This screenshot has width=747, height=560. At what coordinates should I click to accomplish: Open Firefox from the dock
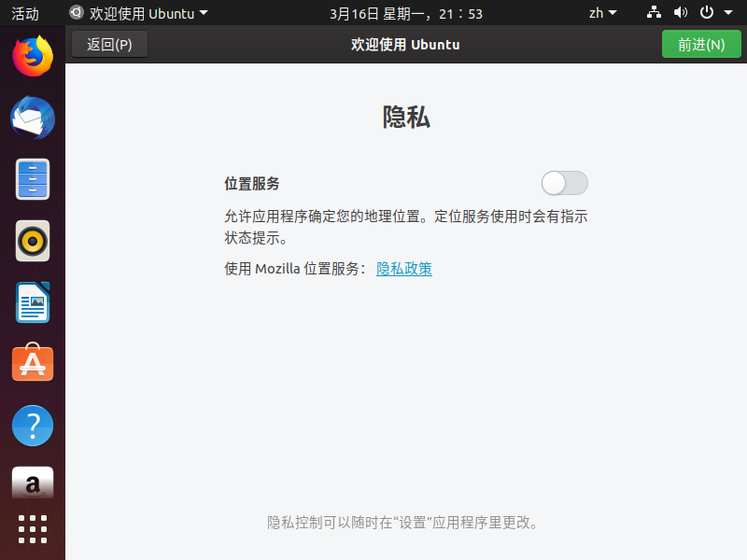coord(33,56)
